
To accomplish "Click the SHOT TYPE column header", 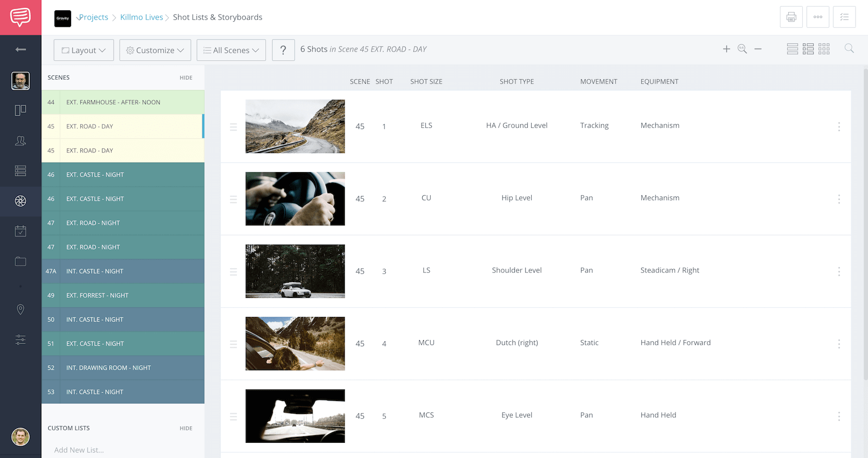I will point(517,81).
